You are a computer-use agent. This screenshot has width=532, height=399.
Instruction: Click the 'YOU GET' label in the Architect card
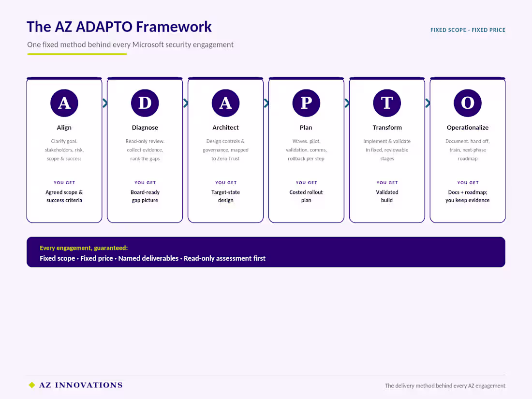(x=226, y=182)
